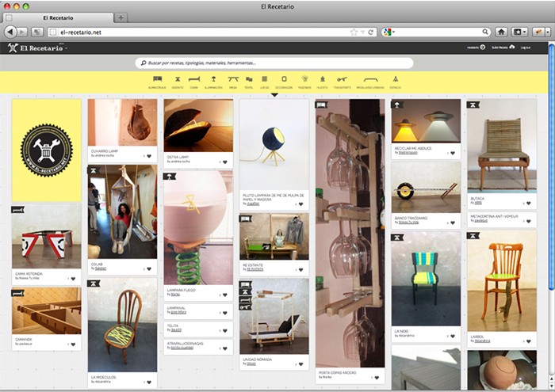Open a new browser tab with plus button
The height and width of the screenshot is (392, 555).
[x=121, y=17]
